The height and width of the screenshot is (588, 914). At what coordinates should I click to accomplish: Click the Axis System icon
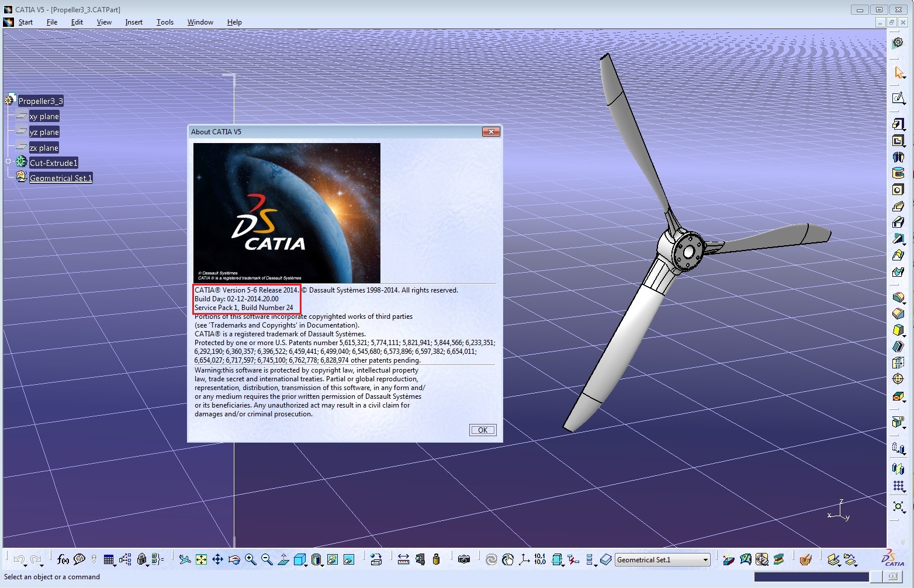524,559
